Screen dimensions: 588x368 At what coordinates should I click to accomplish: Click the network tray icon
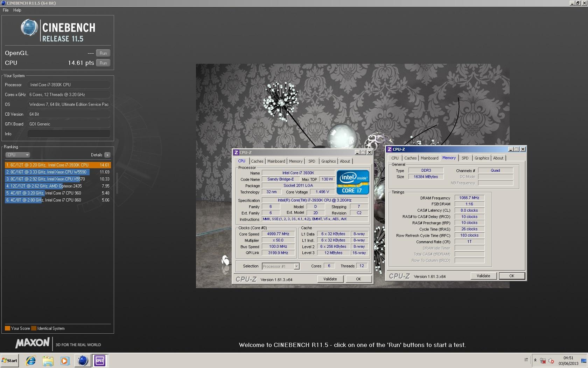tap(543, 361)
